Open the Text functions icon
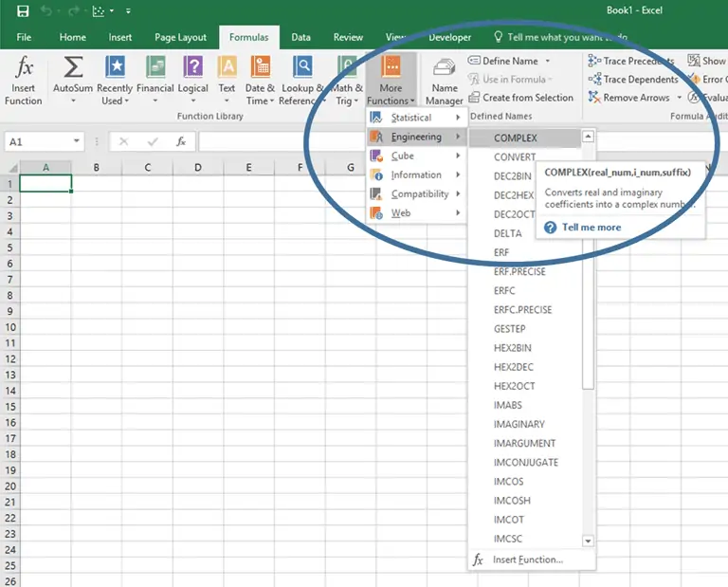Image resolution: width=728 pixels, height=587 pixels. pyautogui.click(x=227, y=66)
